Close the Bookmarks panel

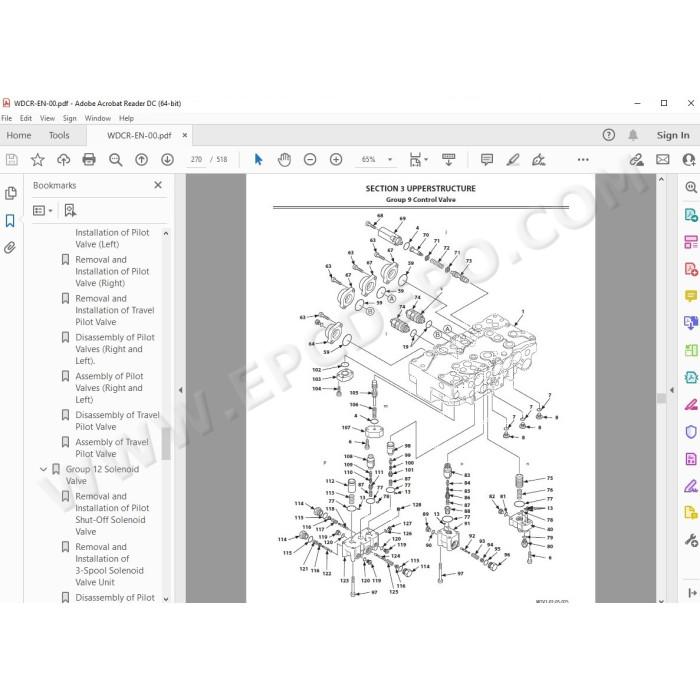(158, 185)
